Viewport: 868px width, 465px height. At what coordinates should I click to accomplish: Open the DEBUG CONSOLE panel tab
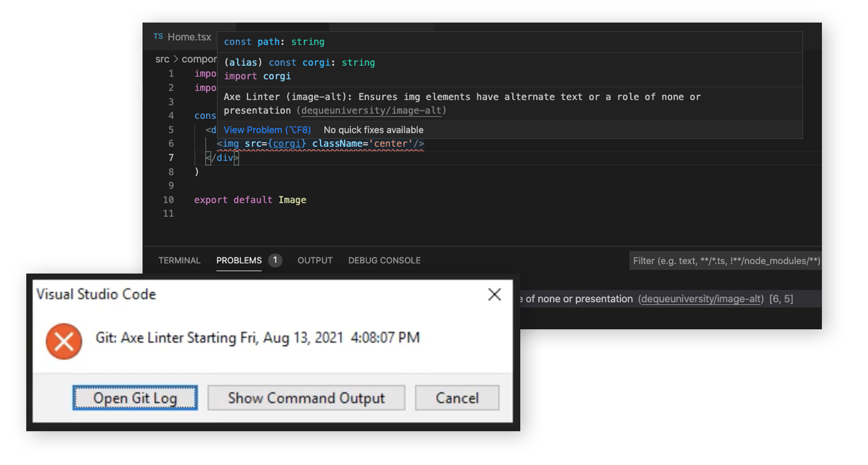click(384, 261)
